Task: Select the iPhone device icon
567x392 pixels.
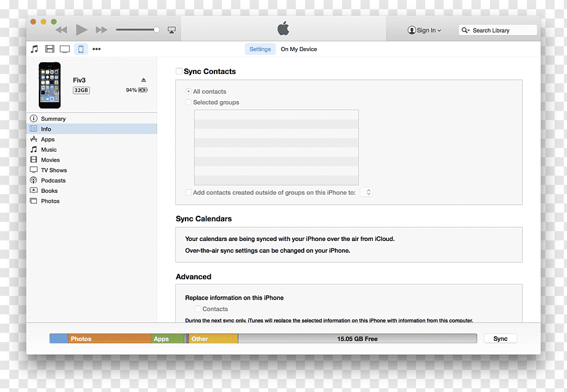Action: (81, 49)
